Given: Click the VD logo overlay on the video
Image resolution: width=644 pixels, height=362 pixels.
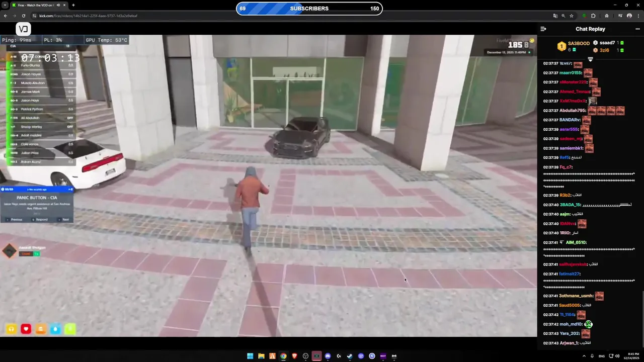Looking at the screenshot, I should (x=23, y=29).
